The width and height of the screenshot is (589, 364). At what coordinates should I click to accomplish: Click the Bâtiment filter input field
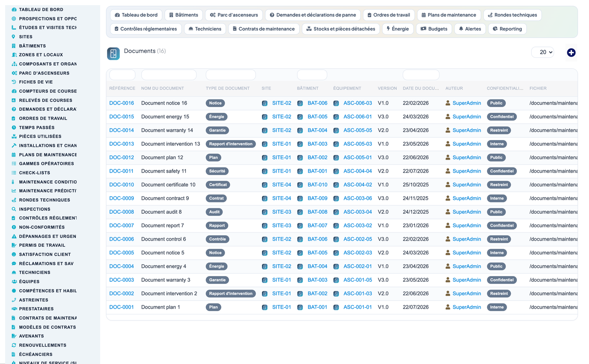click(312, 75)
